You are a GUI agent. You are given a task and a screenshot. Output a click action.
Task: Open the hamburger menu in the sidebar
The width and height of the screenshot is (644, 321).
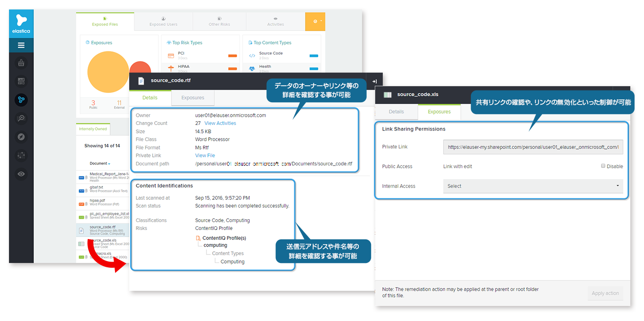pos(21,45)
